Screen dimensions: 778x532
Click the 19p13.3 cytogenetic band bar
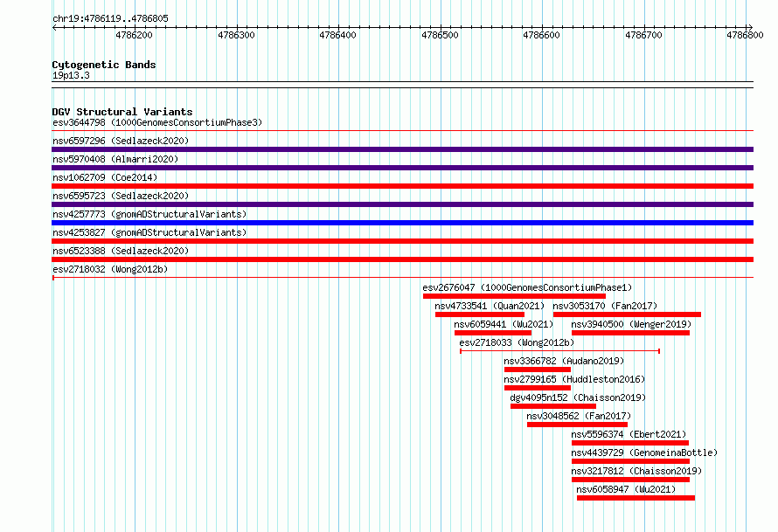pos(402,85)
